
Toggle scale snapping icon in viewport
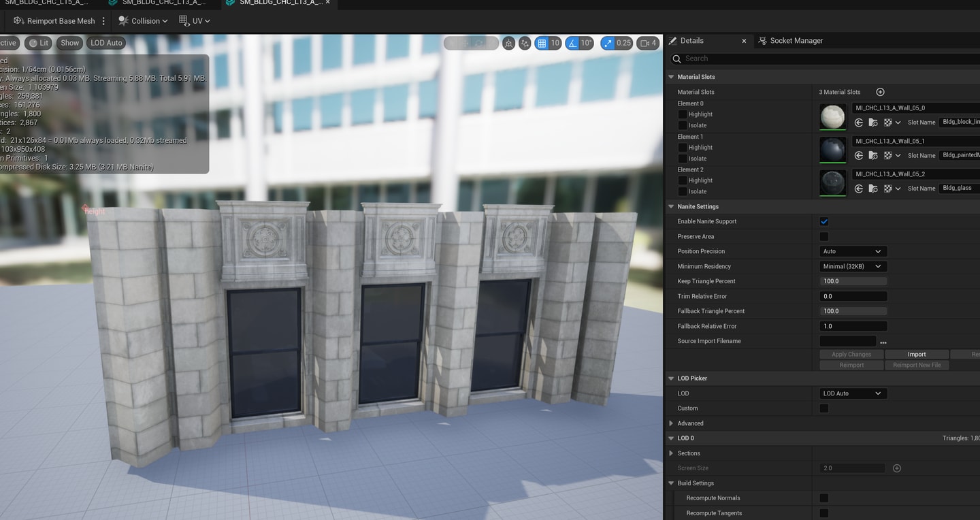[x=607, y=43]
